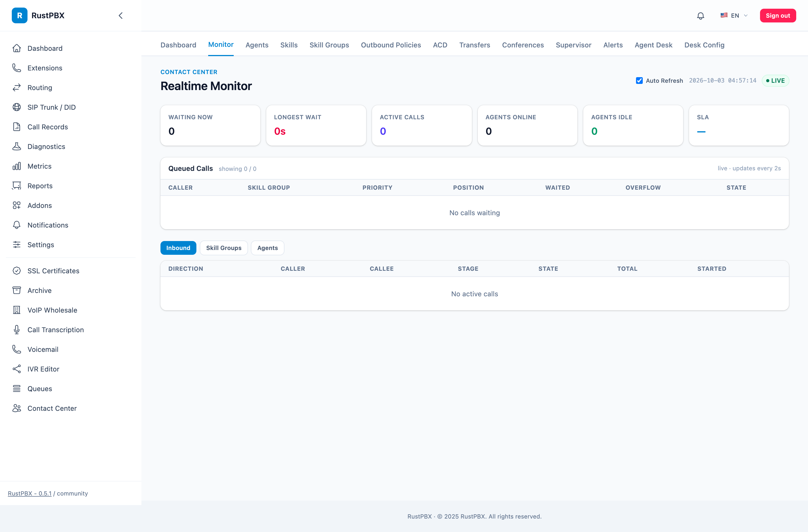Switch the call view to Agents pill

[x=268, y=248]
